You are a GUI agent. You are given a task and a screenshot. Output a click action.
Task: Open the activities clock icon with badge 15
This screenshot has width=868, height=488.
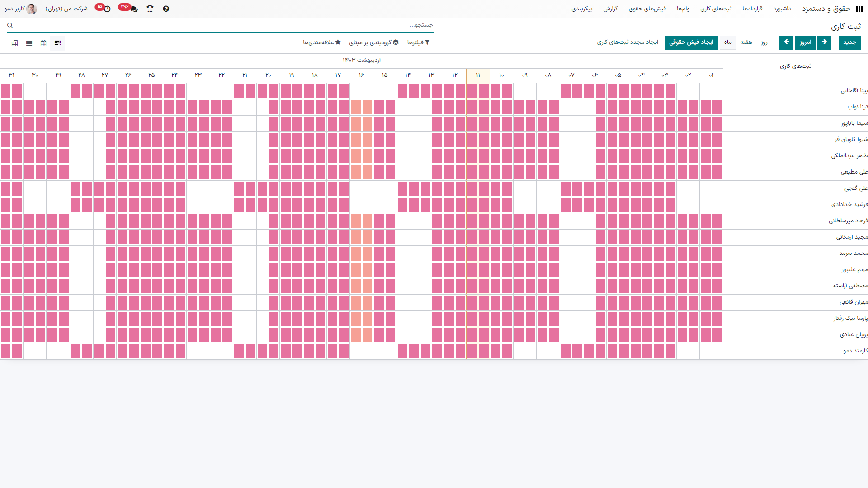coord(107,9)
